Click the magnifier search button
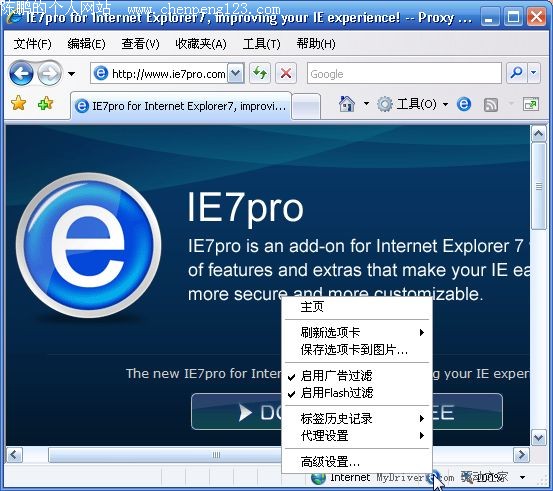Image resolution: width=553 pixels, height=491 pixels. click(516, 73)
